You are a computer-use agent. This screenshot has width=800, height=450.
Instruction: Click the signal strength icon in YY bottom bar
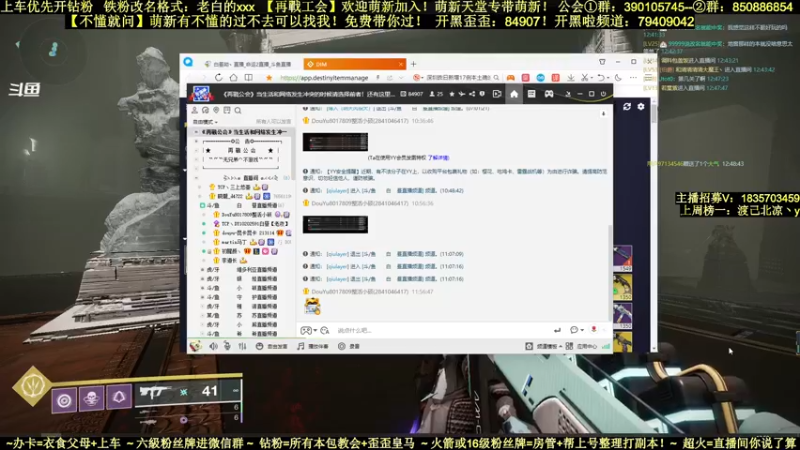pos(606,346)
